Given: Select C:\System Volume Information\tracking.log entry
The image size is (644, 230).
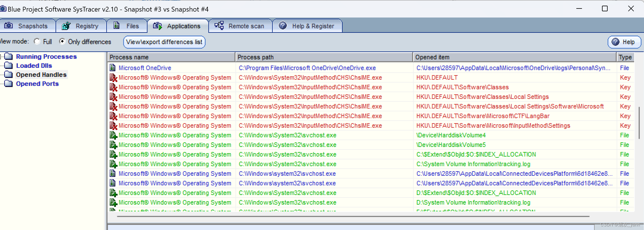Looking at the screenshot, I should [473, 164].
